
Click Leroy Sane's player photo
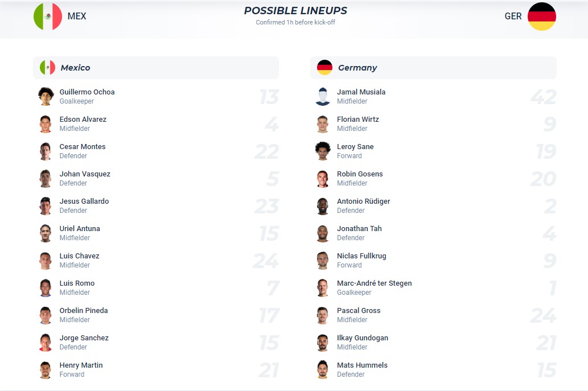[323, 151]
